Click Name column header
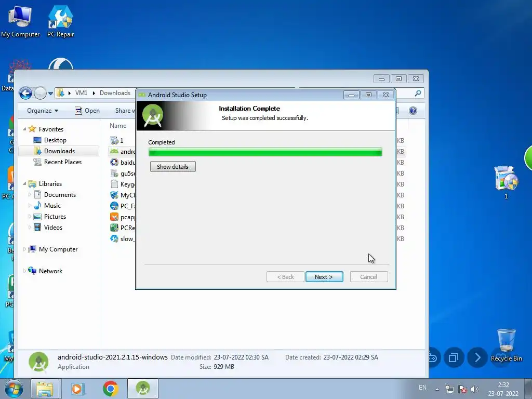Image resolution: width=532 pixels, height=399 pixels. [x=118, y=126]
